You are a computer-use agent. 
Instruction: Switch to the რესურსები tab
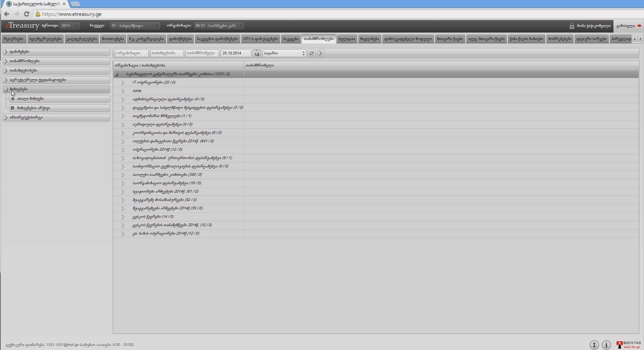13,39
